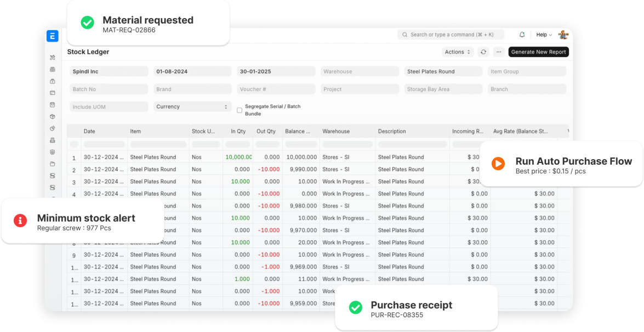Viewport: 644px width, 332px height.
Task: Open the ellipsis more-options icon on the toolbar
Action: (499, 52)
